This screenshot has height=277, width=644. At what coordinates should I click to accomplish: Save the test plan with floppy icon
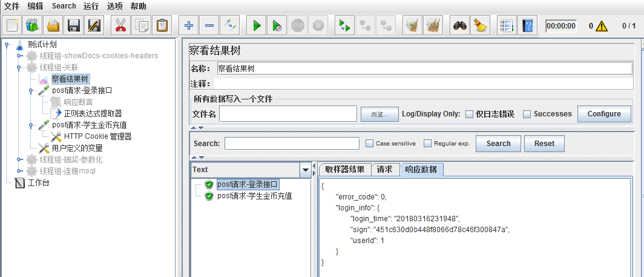pos(73,26)
